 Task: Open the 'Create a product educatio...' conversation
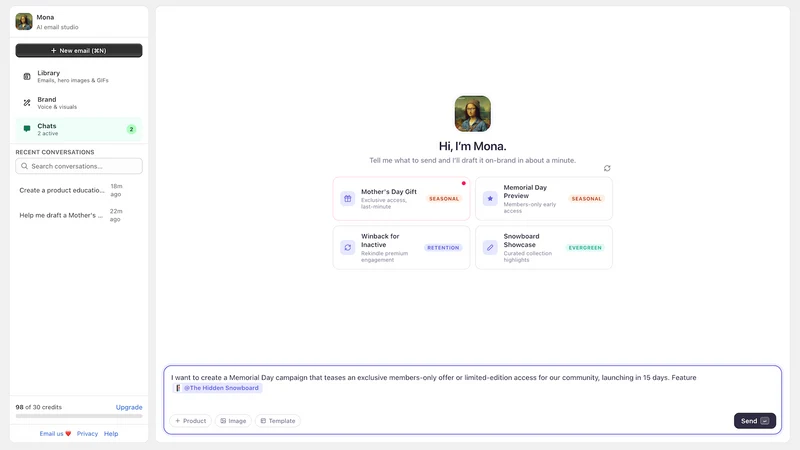[x=79, y=190]
